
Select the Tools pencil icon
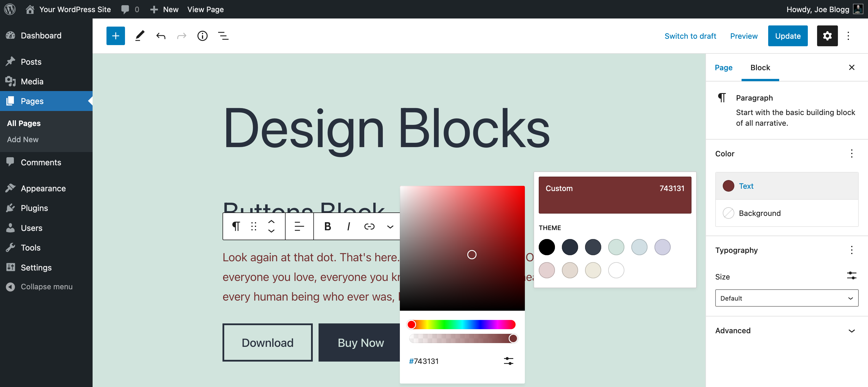pyautogui.click(x=140, y=36)
